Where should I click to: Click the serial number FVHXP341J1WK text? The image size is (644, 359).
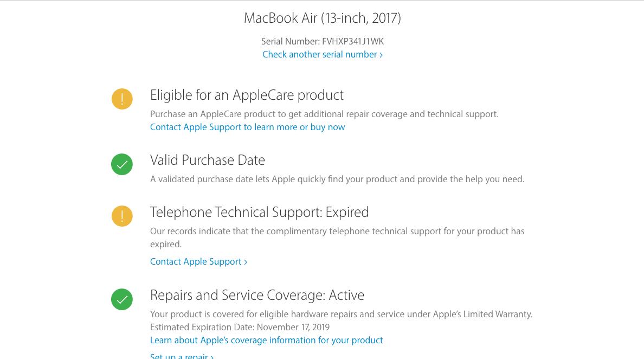(x=353, y=42)
